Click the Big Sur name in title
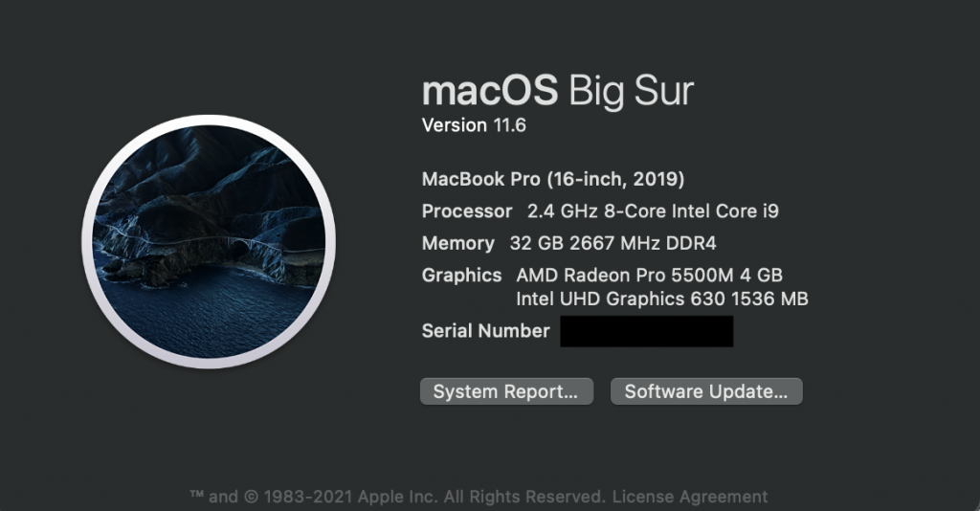980x511 pixels. tap(632, 91)
